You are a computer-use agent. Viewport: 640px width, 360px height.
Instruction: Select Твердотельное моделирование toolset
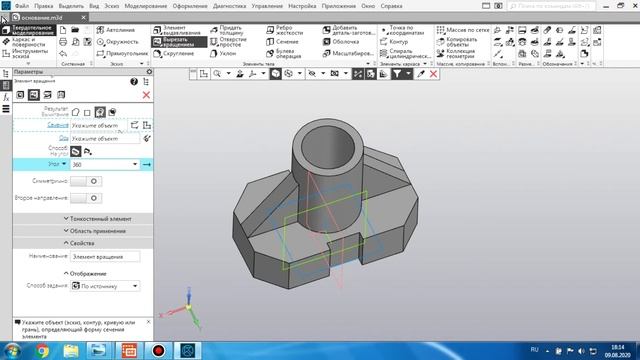(28, 30)
